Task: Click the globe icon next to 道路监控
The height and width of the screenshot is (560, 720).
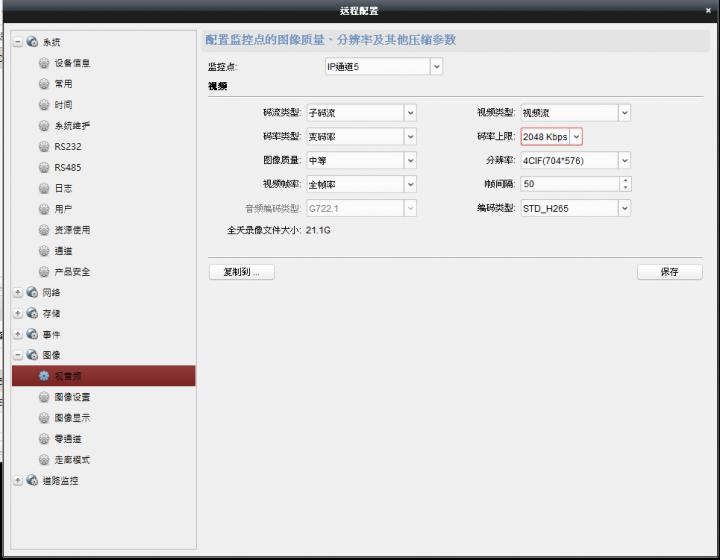Action: [32, 480]
